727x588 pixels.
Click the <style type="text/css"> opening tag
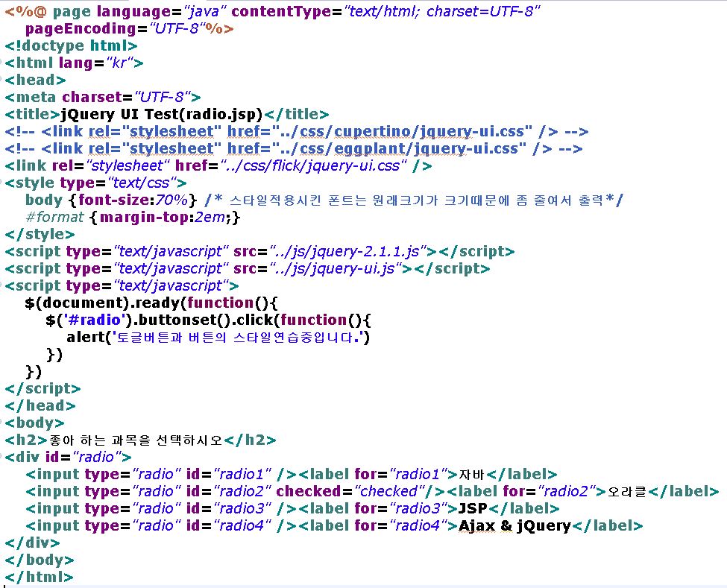(x=96, y=183)
